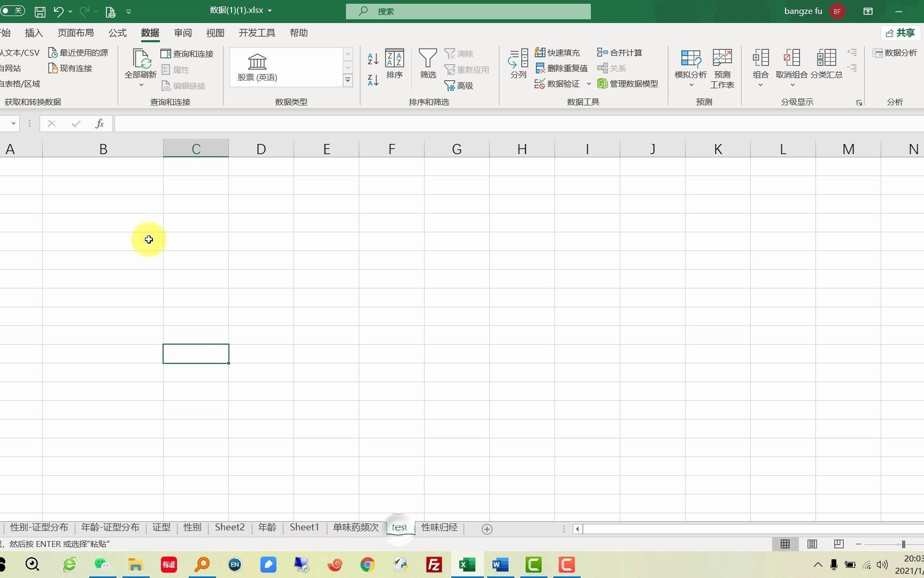This screenshot has height=578, width=924.
Task: Click the bangze fu account name
Action: [803, 11]
